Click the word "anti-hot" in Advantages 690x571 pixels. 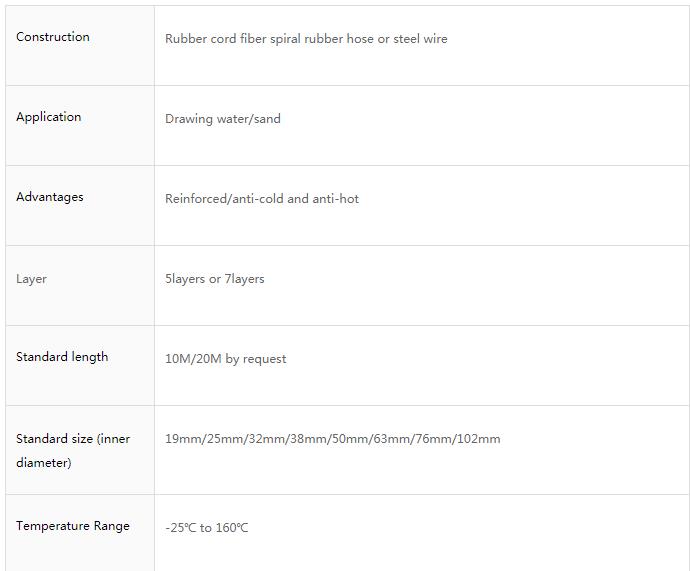click(336, 199)
